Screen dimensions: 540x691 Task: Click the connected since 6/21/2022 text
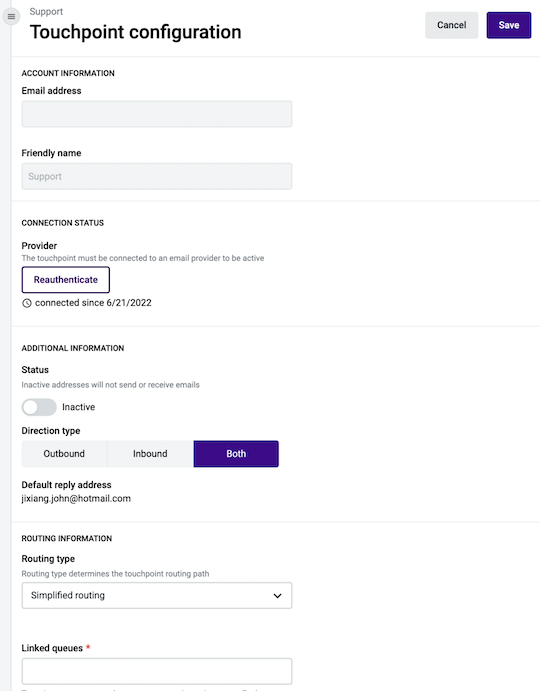pos(93,303)
